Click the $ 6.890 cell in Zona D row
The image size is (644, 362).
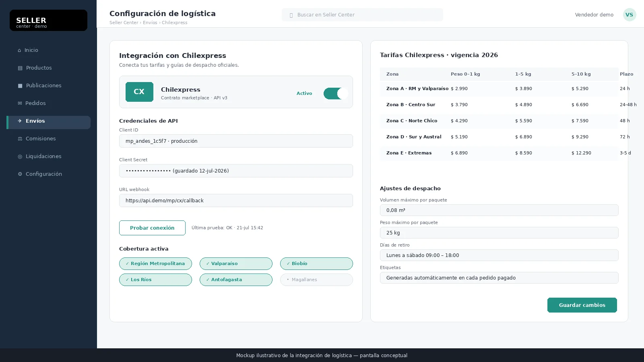pos(524,137)
